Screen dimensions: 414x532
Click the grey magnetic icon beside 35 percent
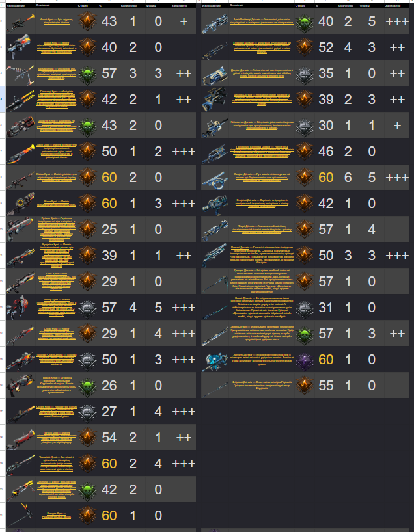click(x=304, y=73)
